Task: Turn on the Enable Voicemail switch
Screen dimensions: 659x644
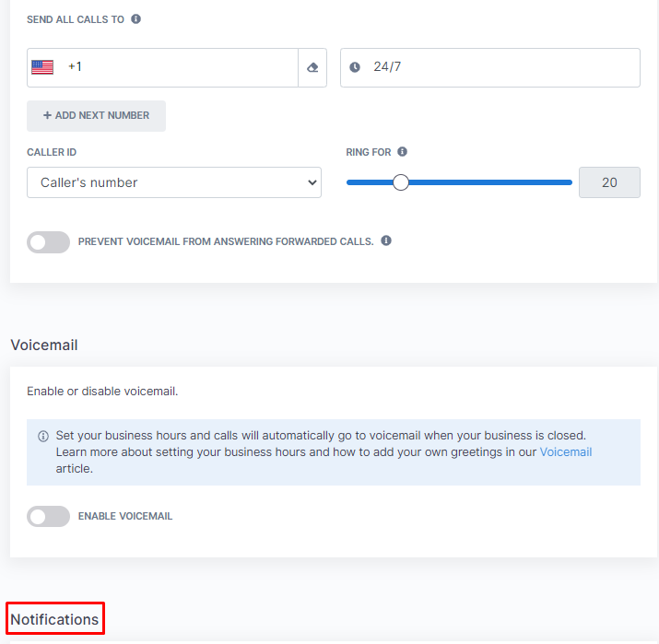Action: (48, 516)
